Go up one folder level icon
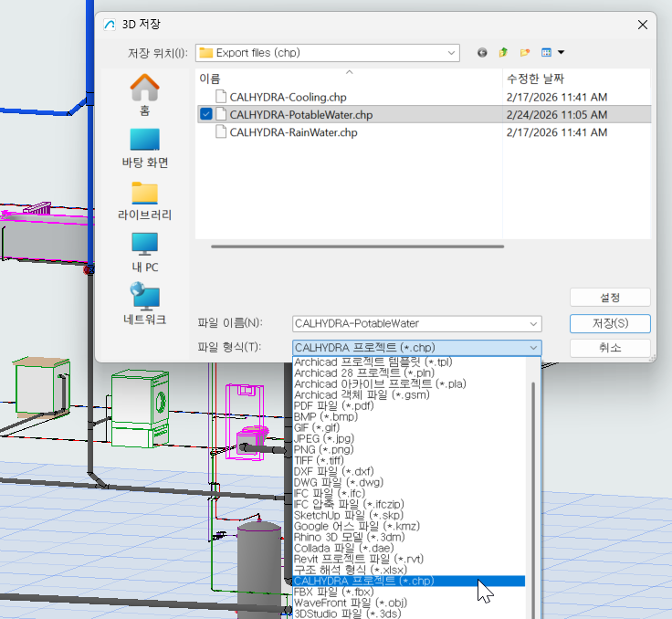The image size is (672, 619). point(503,52)
